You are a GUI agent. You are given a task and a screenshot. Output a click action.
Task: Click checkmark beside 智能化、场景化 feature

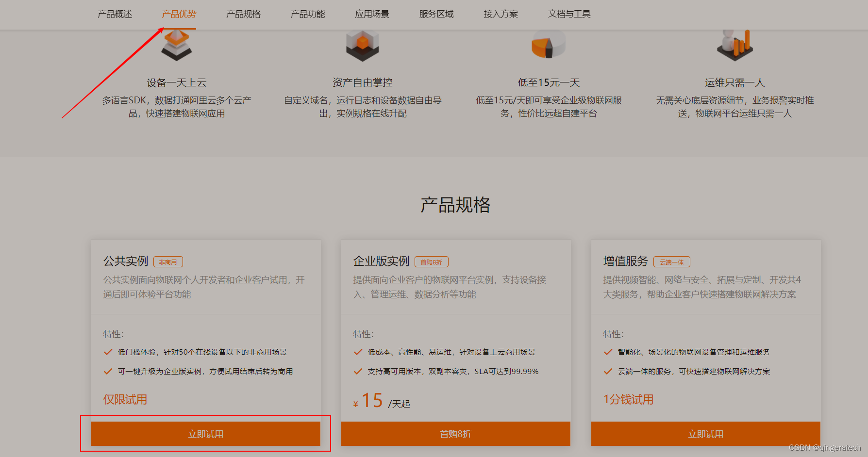pos(608,352)
